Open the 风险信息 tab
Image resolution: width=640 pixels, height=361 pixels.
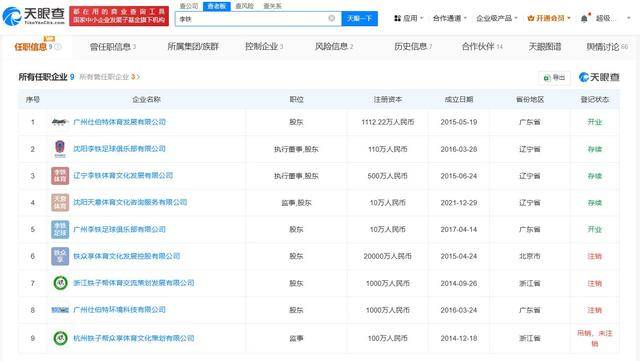point(334,47)
